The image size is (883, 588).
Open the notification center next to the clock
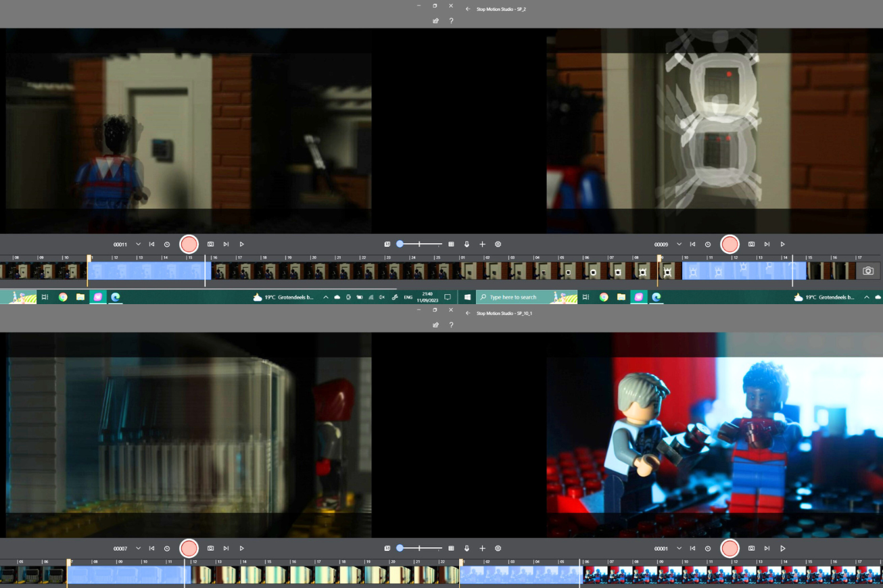(447, 297)
